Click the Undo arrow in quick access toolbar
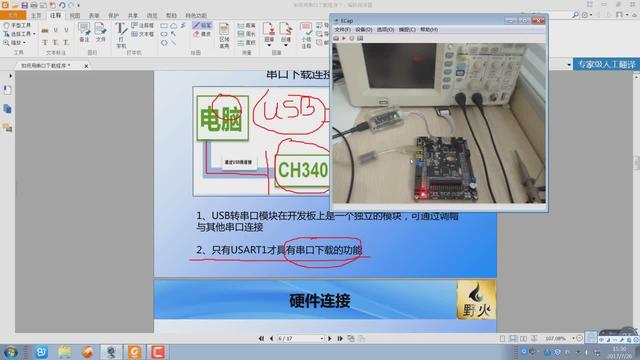This screenshot has height=360, width=640. point(62,5)
